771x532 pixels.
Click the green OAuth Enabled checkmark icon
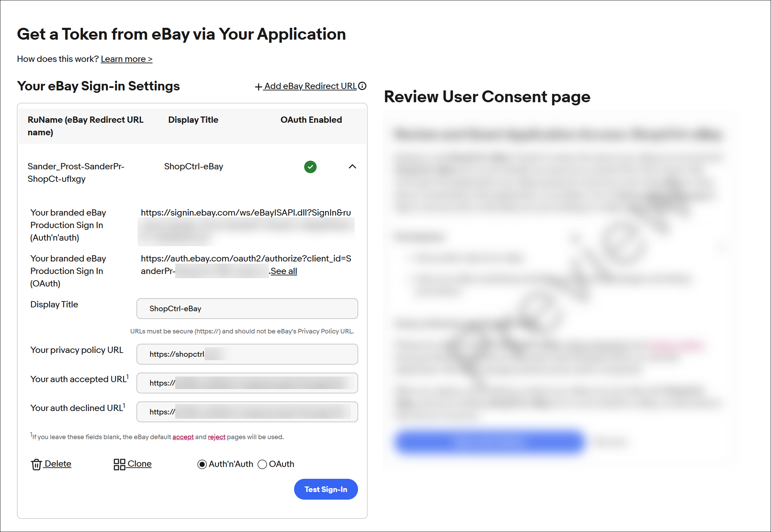pos(310,167)
